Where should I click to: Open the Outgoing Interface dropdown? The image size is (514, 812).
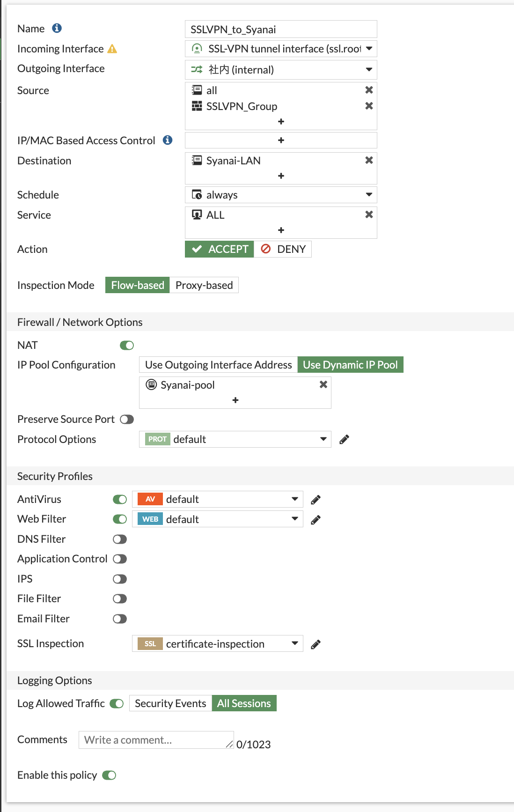point(281,70)
